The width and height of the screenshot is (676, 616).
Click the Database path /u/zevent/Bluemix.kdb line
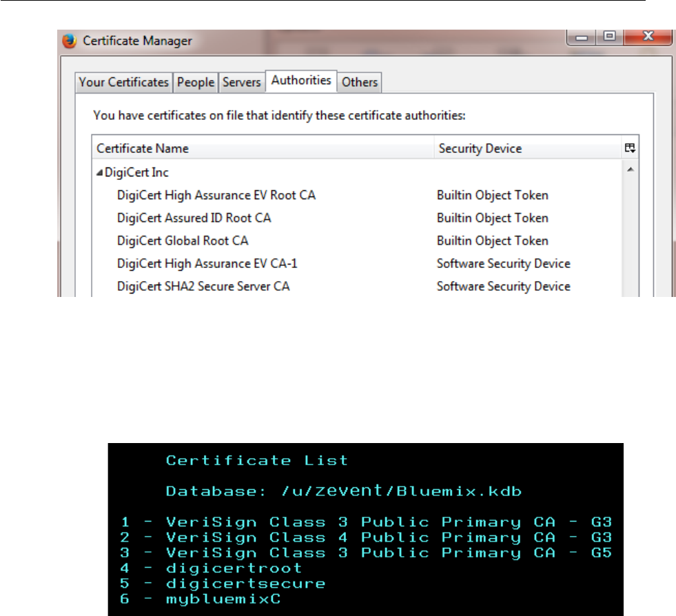point(344,491)
